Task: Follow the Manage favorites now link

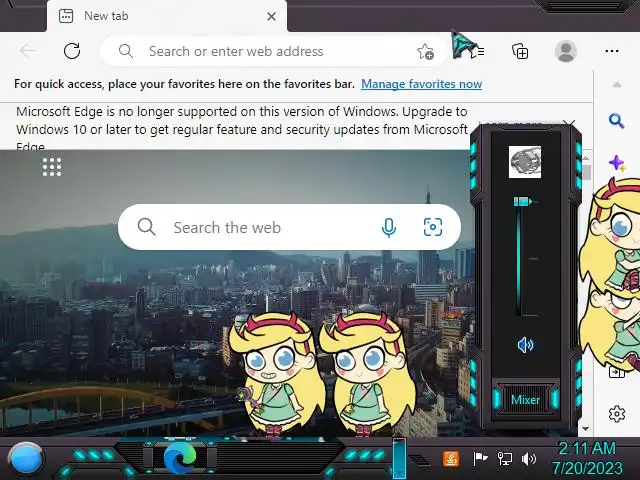Action: point(421,84)
